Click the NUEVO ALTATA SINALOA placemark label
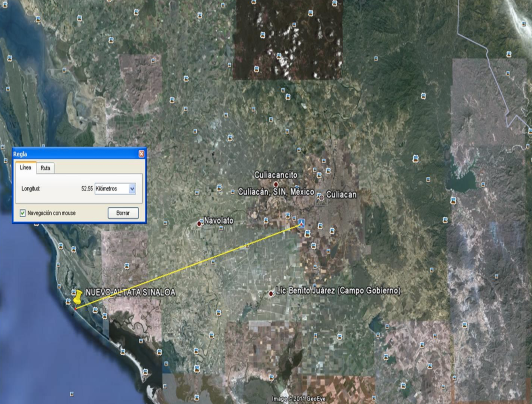 point(131,292)
